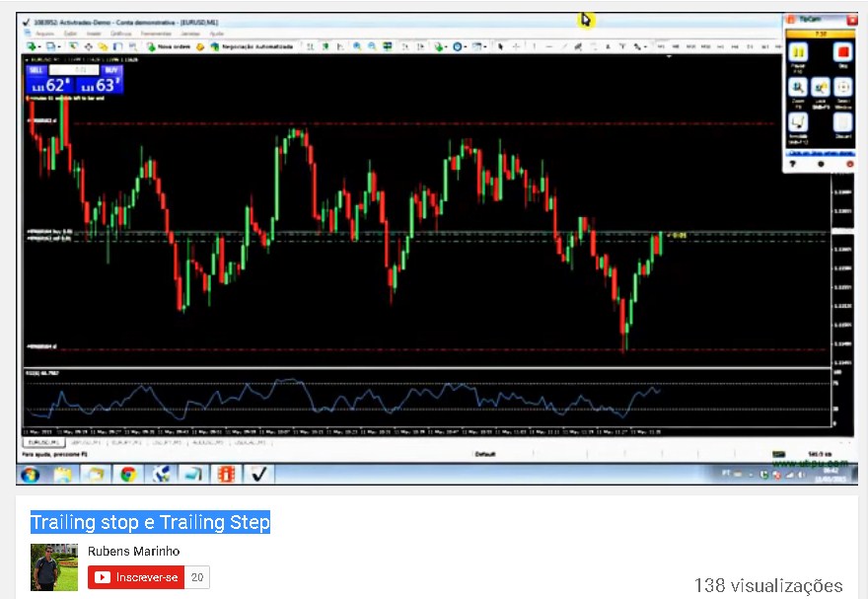The image size is (868, 599).
Task: Open Rubens Marinho channel link
Action: 133,551
